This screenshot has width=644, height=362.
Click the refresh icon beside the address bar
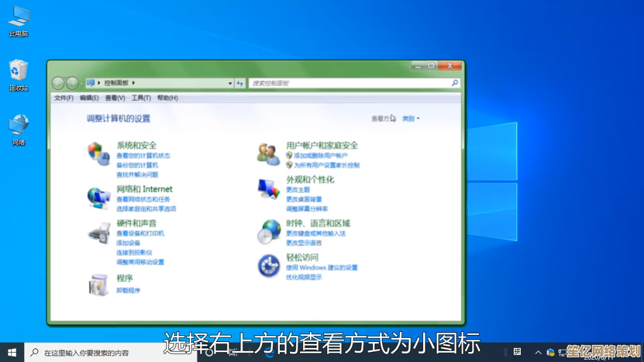pos(240,83)
